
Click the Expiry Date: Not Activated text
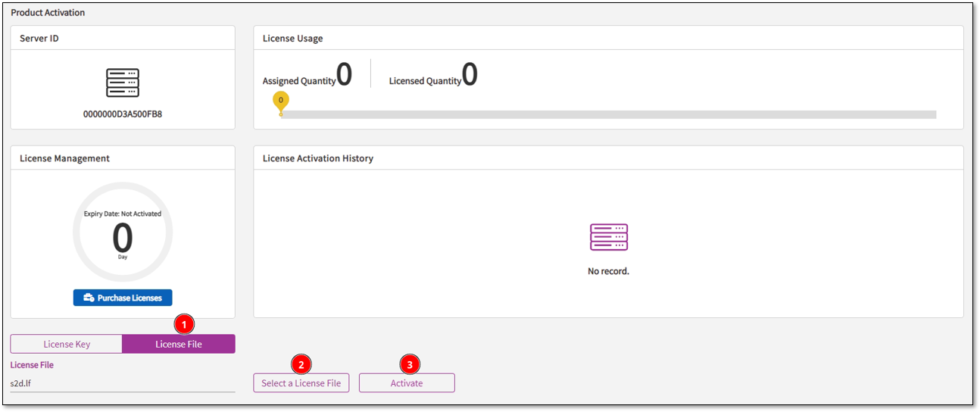pos(123,214)
